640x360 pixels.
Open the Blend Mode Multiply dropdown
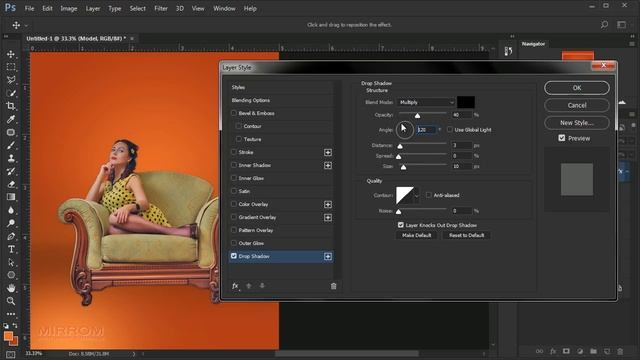(426, 102)
